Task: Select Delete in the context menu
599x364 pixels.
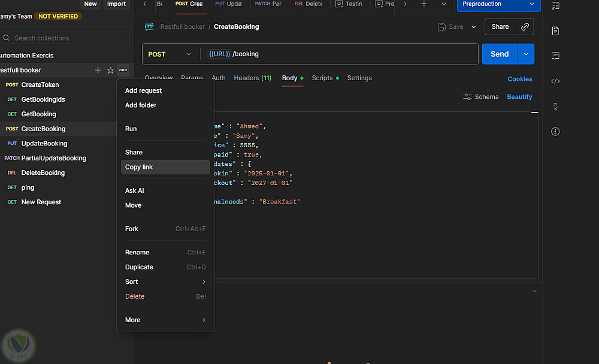Action: click(x=135, y=297)
